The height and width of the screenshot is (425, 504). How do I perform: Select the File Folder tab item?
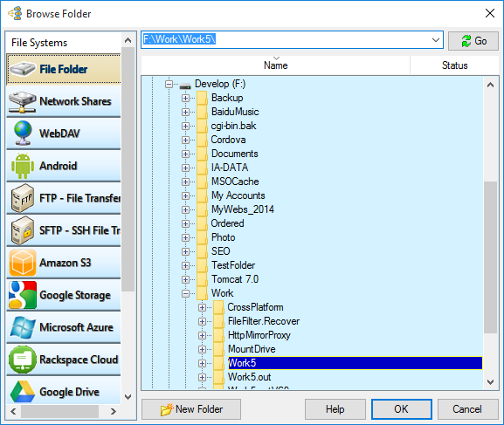(x=64, y=69)
